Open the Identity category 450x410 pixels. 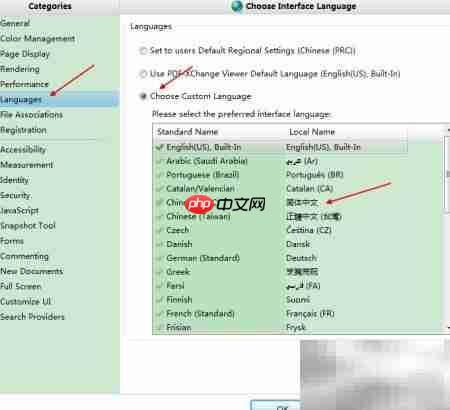15,180
